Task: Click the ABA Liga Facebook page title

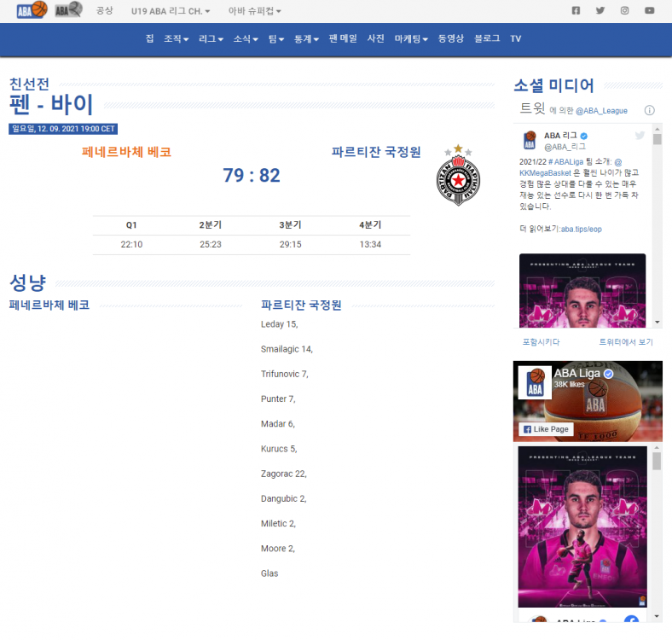Action: 576,373
